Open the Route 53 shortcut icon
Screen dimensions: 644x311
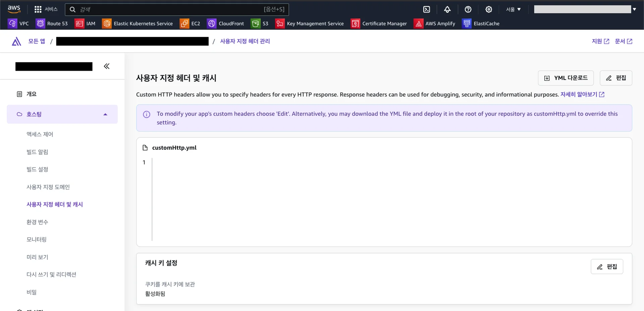[x=40, y=23]
